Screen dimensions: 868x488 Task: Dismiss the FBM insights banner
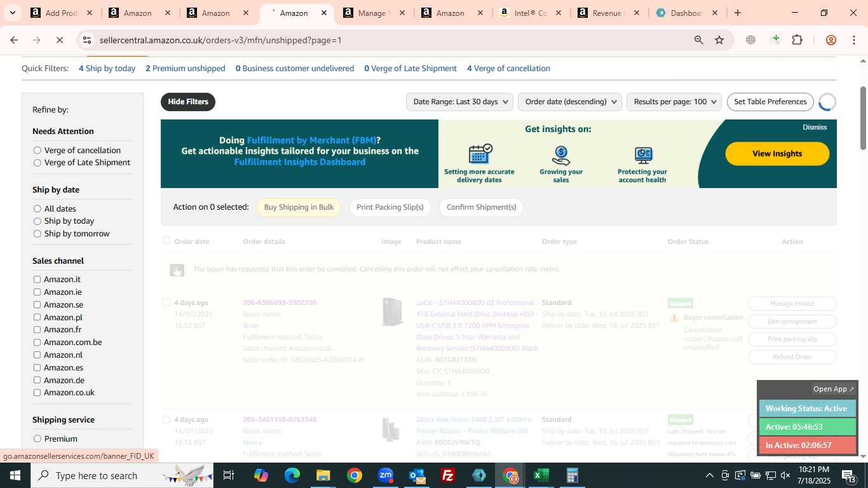coord(815,127)
